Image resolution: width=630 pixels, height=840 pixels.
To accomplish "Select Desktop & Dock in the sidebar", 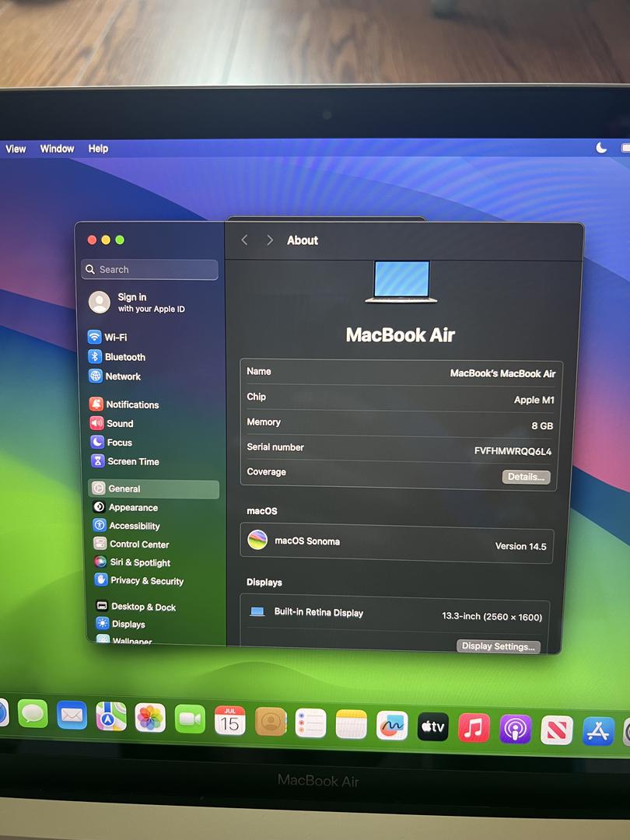I will tap(136, 607).
